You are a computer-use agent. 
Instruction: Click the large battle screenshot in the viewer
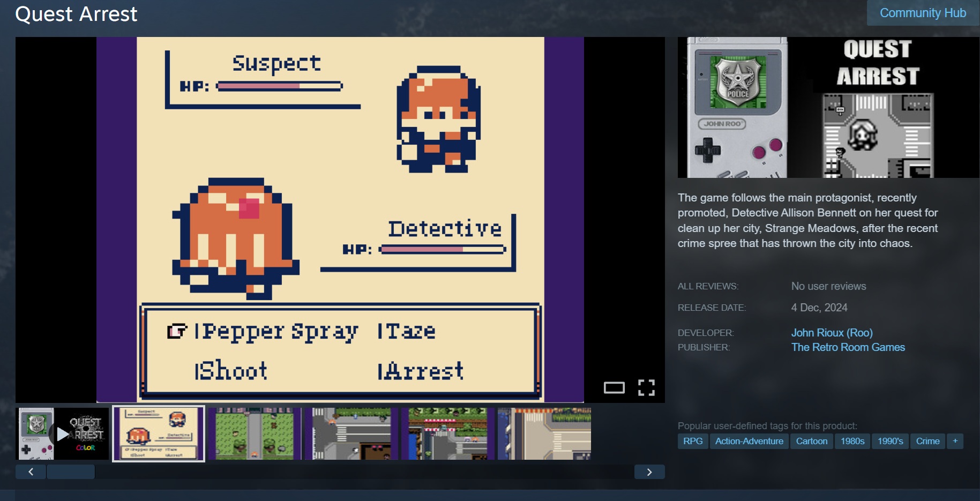click(340, 220)
